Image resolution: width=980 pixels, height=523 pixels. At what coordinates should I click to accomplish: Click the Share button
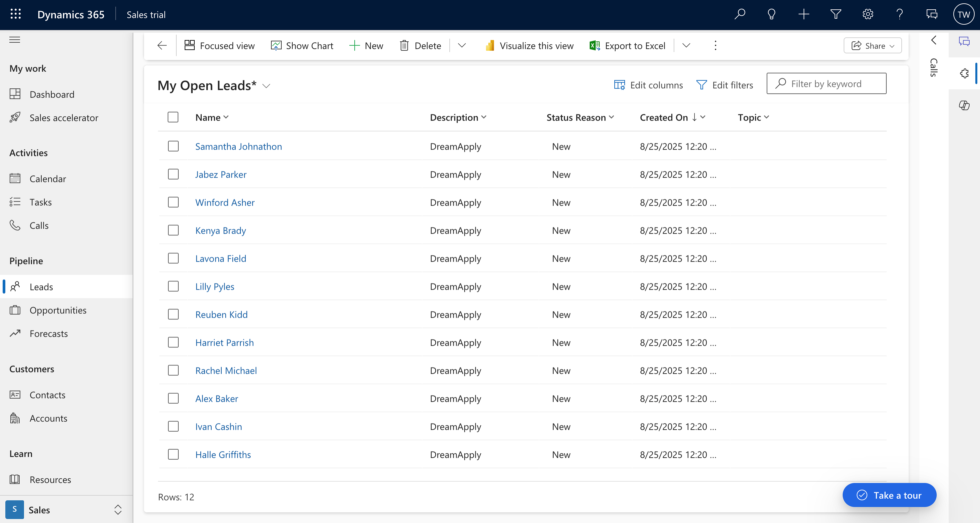[872, 46]
